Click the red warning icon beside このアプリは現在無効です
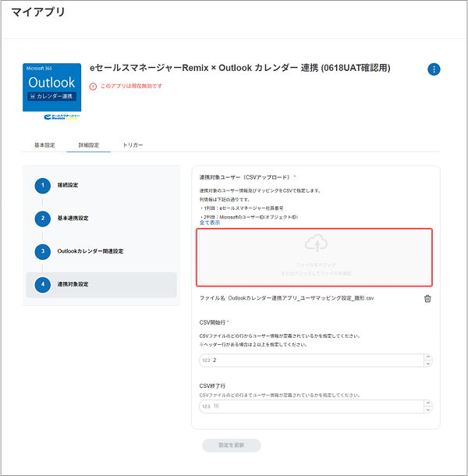The height and width of the screenshot is (476, 468). (93, 86)
